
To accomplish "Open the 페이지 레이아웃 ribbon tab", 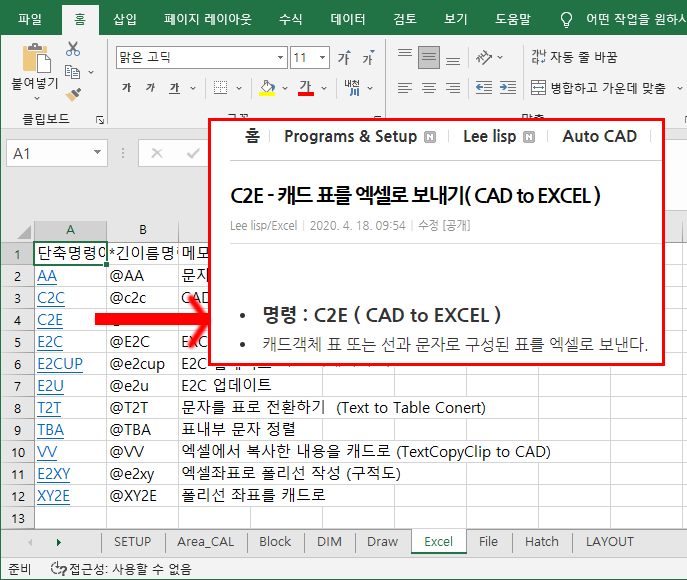I will 208,19.
